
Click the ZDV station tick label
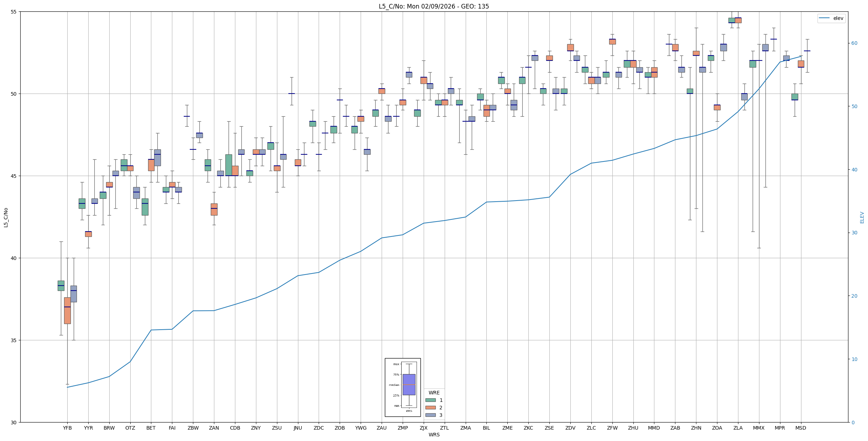pos(570,428)
